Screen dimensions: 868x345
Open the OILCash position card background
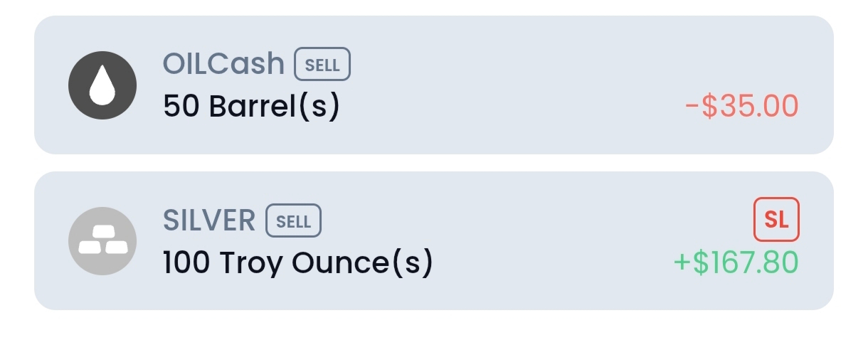tap(434, 85)
